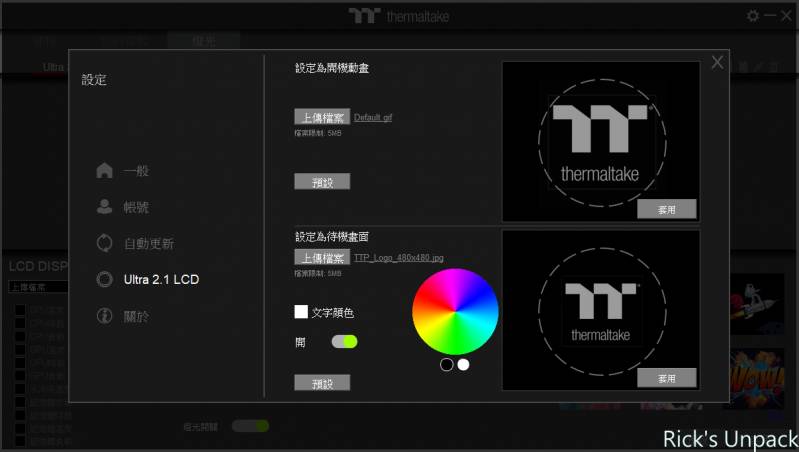The width and height of the screenshot is (799, 452).
Task: Open the TTP_Logo_480x480.jpg file link
Action: (398, 258)
